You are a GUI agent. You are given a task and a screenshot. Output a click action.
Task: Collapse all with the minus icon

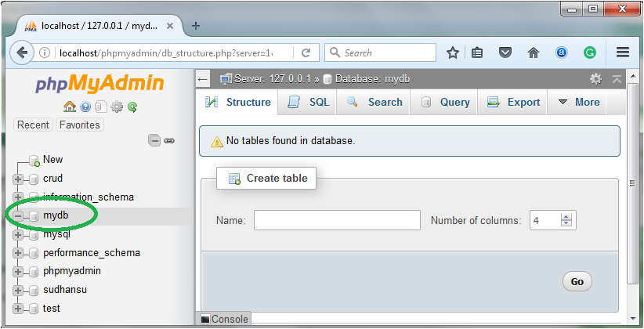(x=154, y=140)
